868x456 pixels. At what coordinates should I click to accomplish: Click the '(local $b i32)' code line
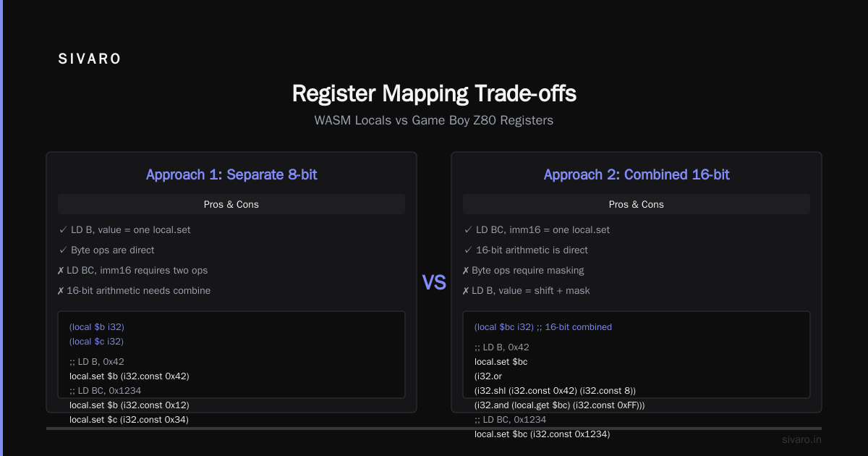click(97, 327)
